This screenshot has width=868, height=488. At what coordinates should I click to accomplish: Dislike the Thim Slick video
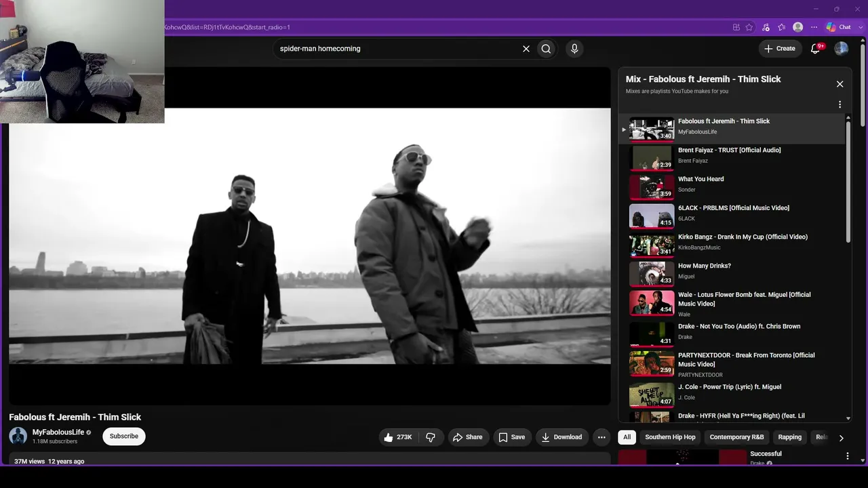431,437
